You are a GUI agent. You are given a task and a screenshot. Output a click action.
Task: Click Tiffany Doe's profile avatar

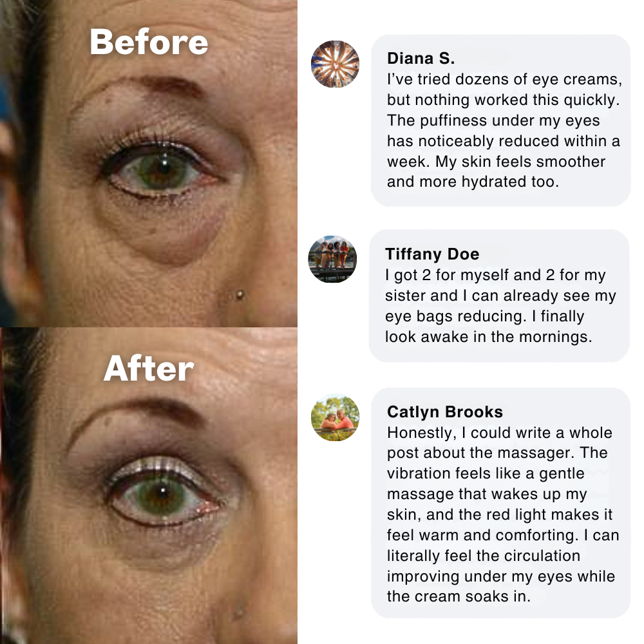[x=333, y=259]
